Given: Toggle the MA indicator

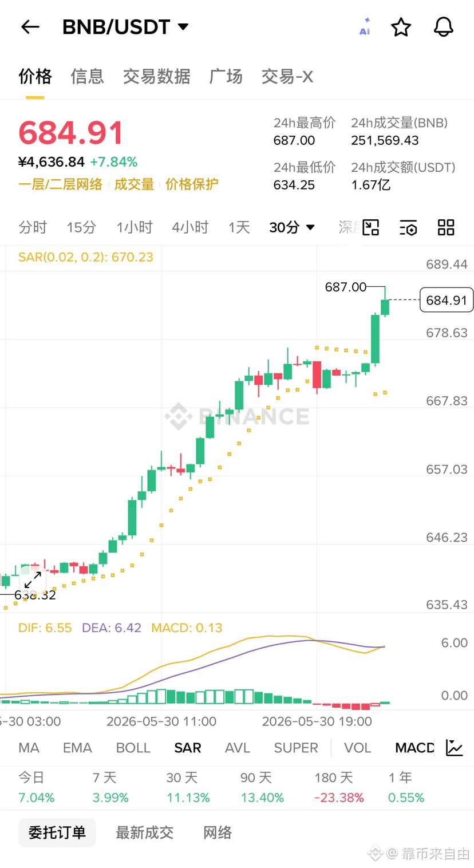Looking at the screenshot, I should 29,748.
